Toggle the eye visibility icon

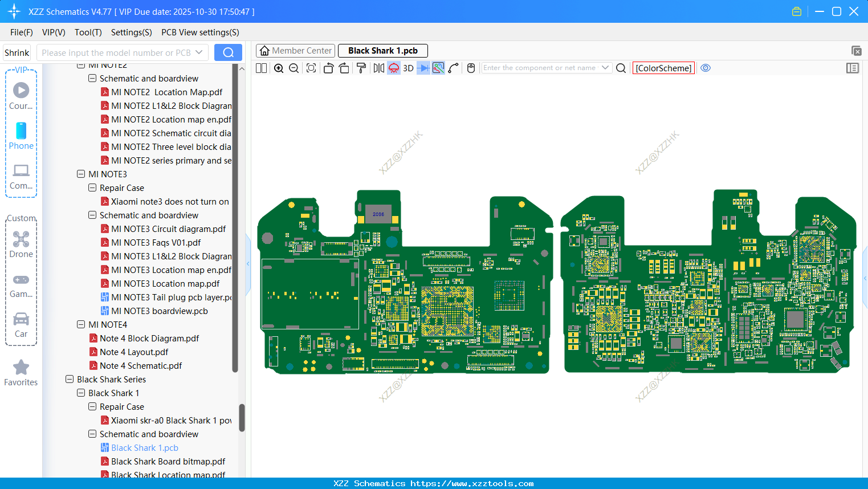[x=706, y=68]
